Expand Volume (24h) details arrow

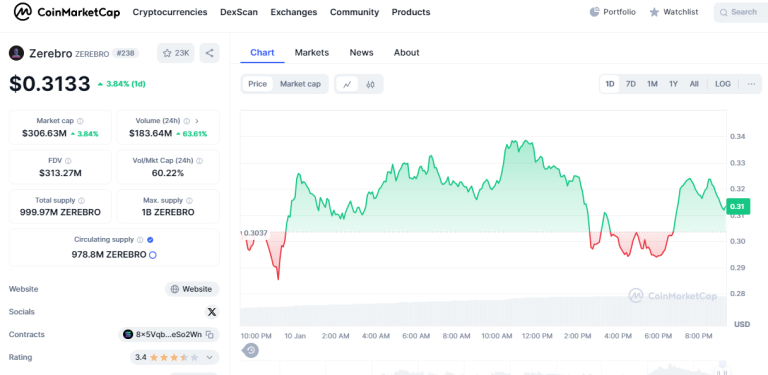coord(197,121)
